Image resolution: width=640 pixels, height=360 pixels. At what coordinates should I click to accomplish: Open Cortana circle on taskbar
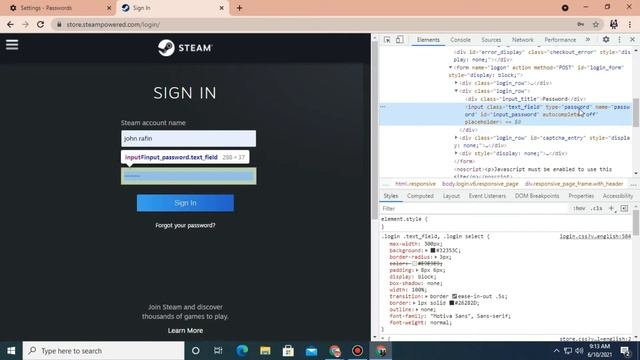pyautogui.click(x=196, y=351)
